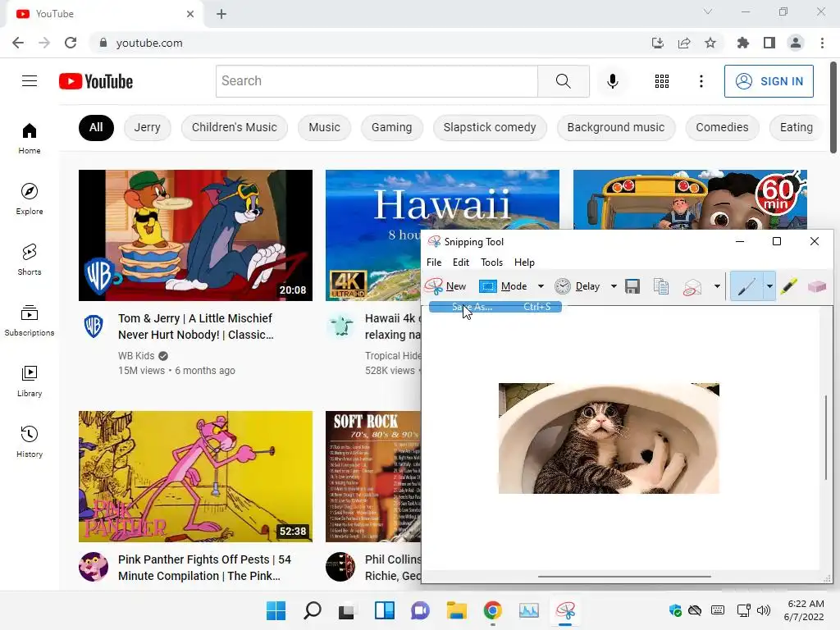Image resolution: width=840 pixels, height=630 pixels.
Task: Select the All filter chip
Action: click(x=96, y=127)
